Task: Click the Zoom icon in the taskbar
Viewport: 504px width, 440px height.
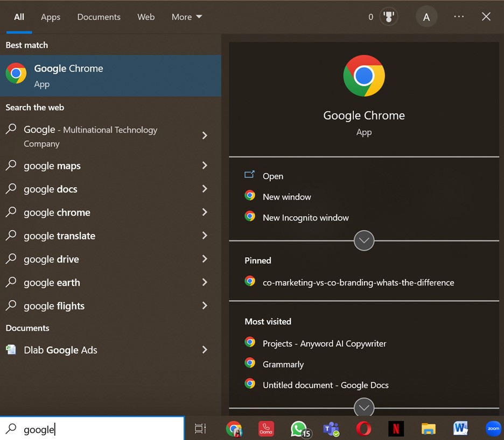Action: 493,428
